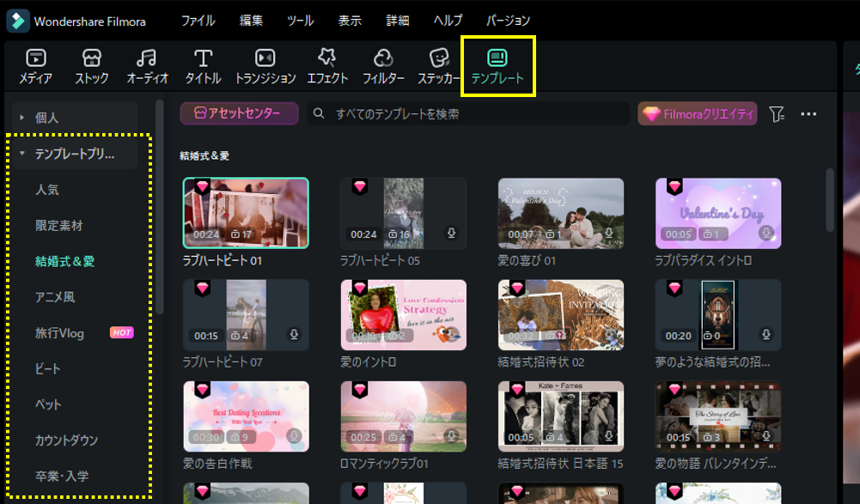860x504 pixels.
Task: Select the ラブハートビート 01 template thumbnail
Action: [246, 212]
